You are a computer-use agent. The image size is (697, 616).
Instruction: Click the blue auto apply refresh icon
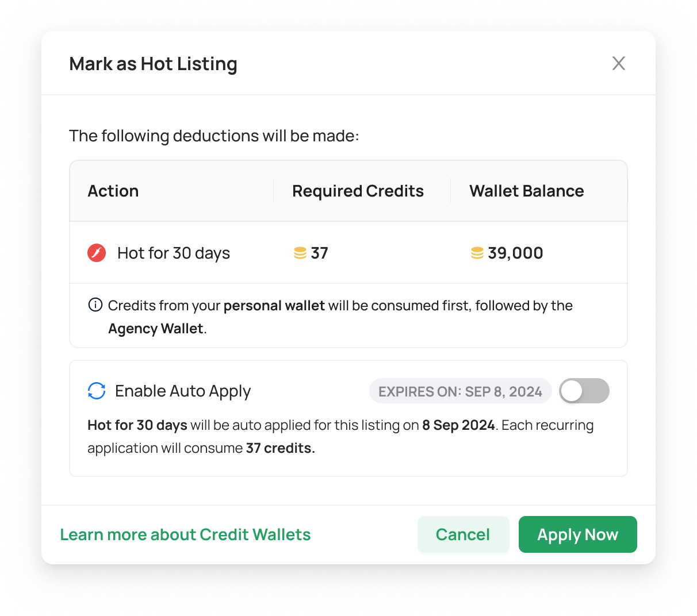97,391
